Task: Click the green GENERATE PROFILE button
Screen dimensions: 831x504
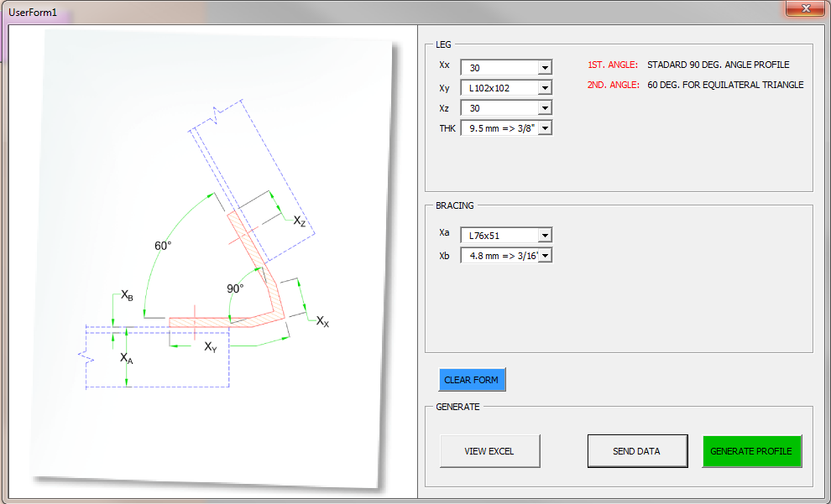Action: [751, 451]
